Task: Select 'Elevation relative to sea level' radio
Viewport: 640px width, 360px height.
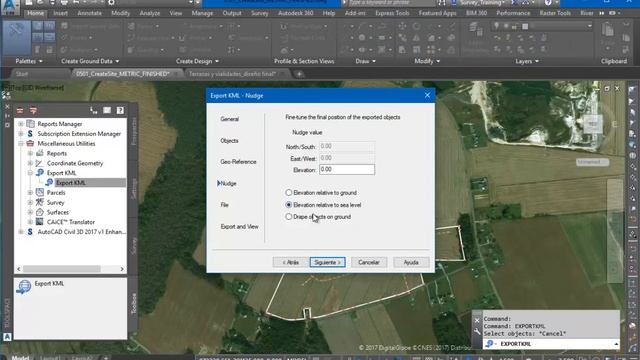Action: [x=323, y=205]
